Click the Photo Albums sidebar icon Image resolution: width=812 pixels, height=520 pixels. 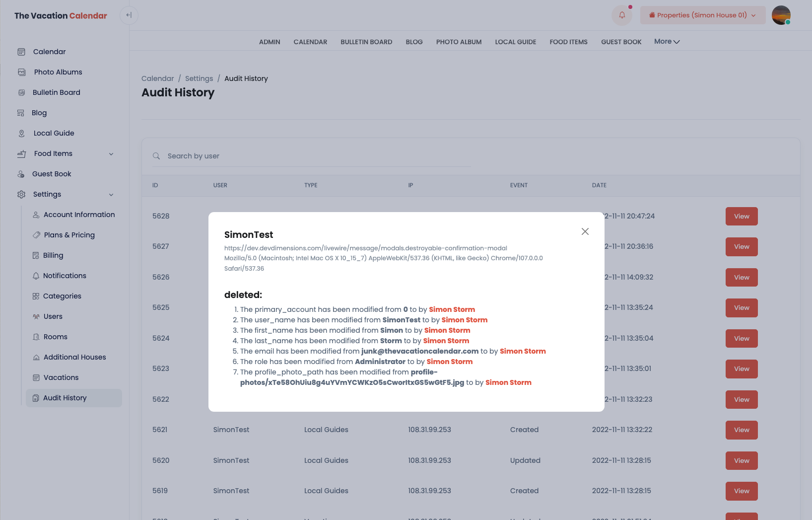(22, 72)
